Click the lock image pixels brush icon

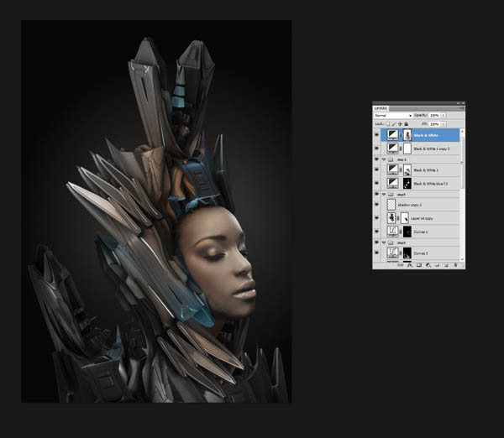point(394,124)
